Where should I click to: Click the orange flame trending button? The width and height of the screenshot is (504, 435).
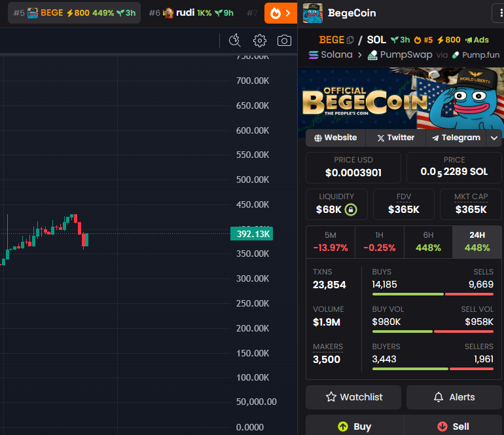pos(280,13)
